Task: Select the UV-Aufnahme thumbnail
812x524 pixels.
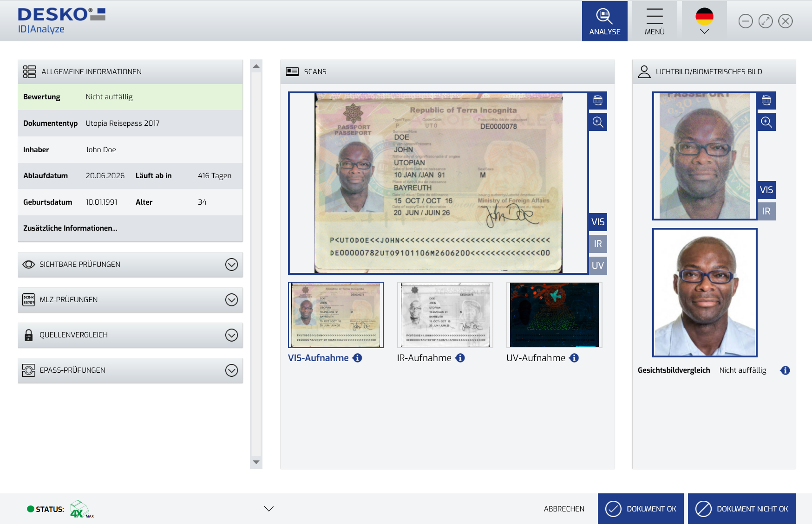Action: tap(554, 315)
